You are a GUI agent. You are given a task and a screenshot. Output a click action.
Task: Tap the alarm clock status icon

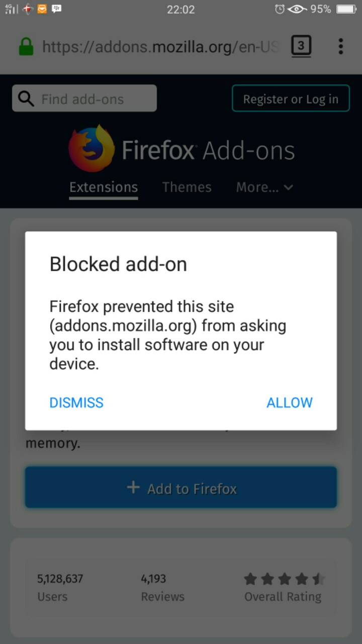[x=280, y=9]
